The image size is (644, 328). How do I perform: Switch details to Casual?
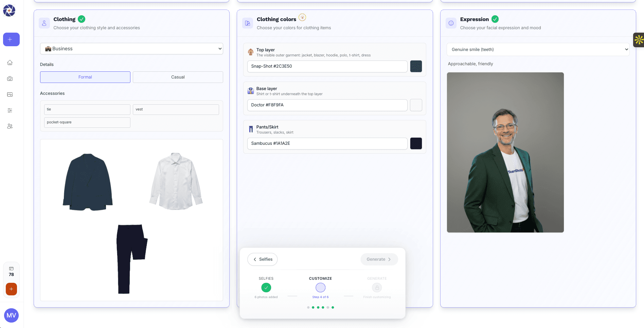178,77
